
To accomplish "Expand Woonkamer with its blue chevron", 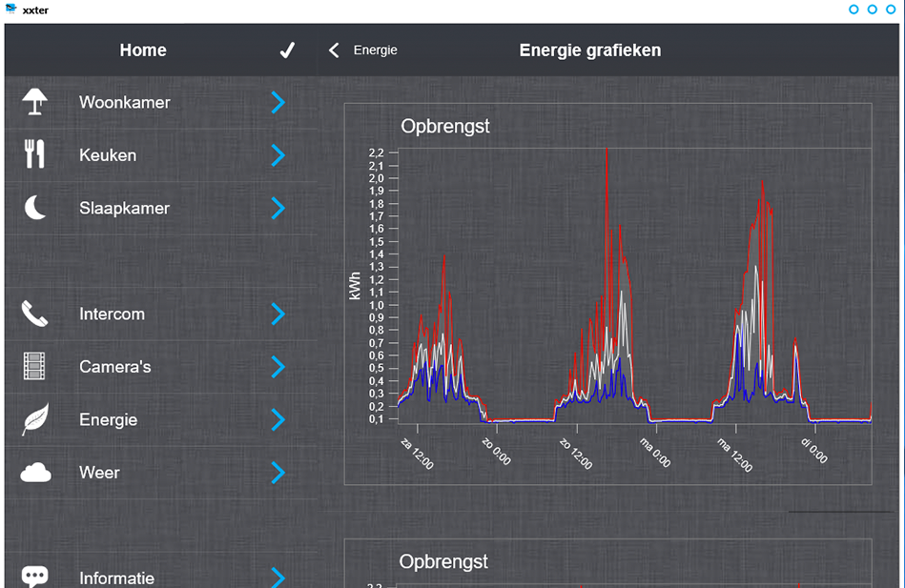I will tap(278, 102).
